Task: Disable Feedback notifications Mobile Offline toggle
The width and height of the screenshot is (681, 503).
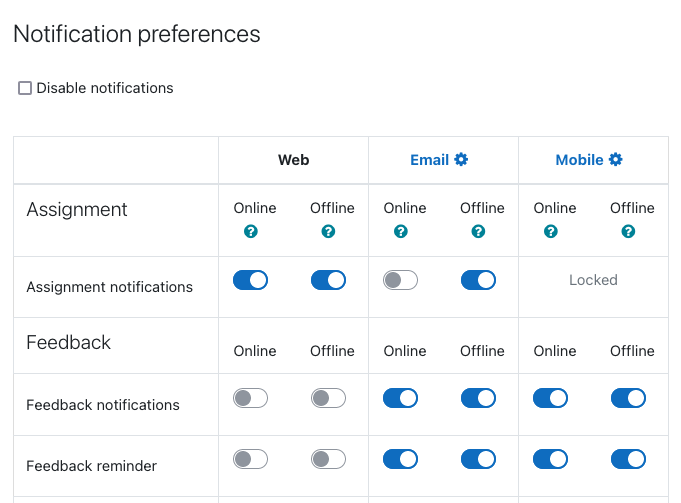Action: (628, 398)
